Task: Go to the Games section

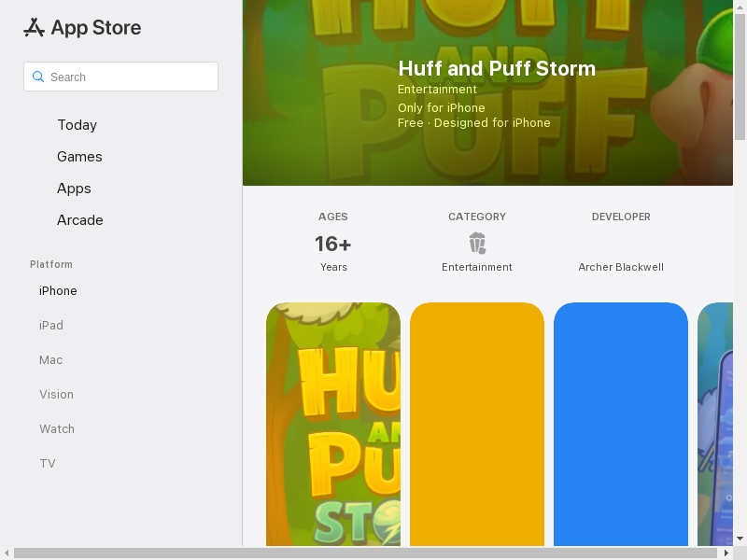Action: pyautogui.click(x=79, y=157)
